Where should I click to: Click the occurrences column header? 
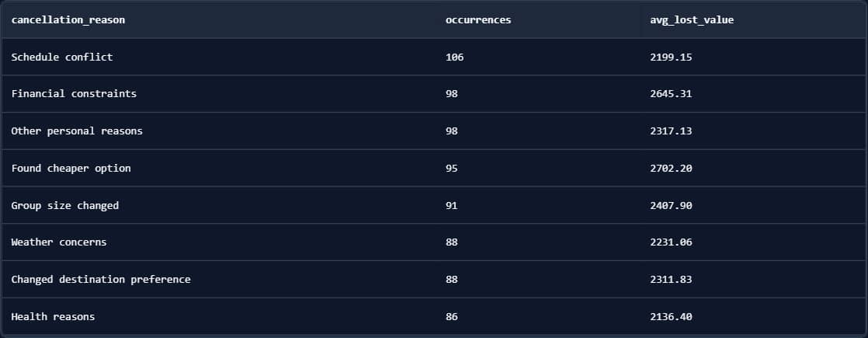click(x=478, y=20)
